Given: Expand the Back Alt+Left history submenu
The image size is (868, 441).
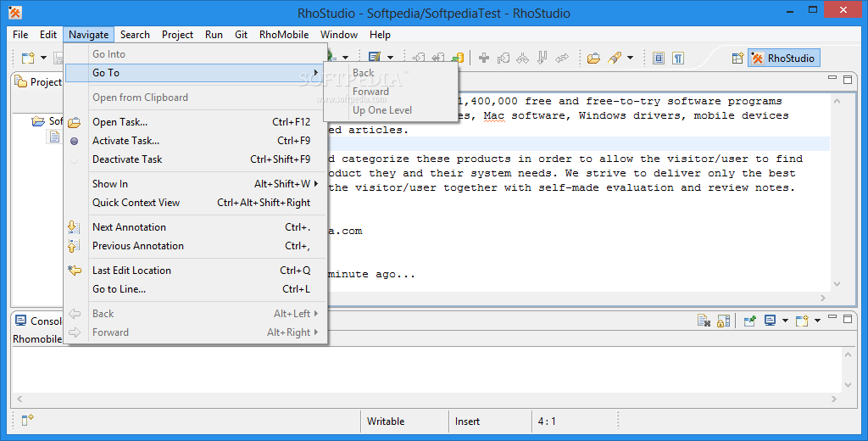Looking at the screenshot, I should [196, 314].
